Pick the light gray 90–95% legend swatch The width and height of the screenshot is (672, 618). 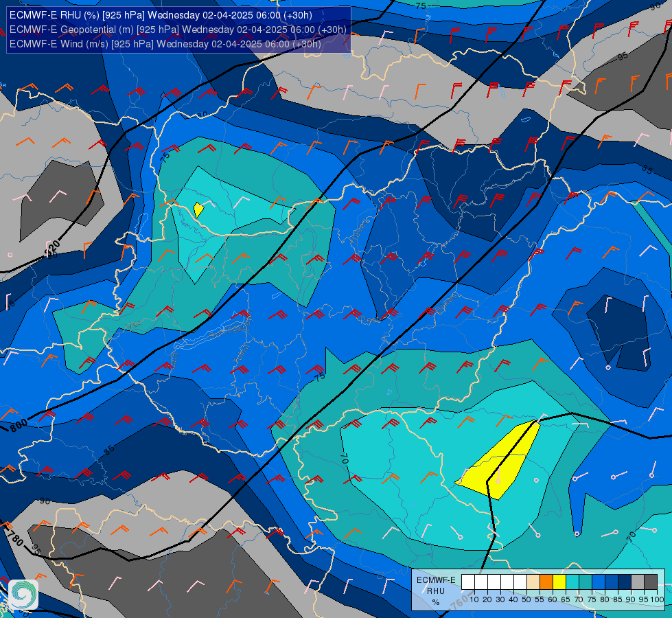tap(638, 582)
